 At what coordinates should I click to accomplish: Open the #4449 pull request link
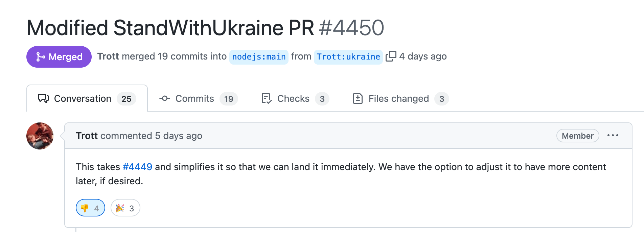click(137, 167)
